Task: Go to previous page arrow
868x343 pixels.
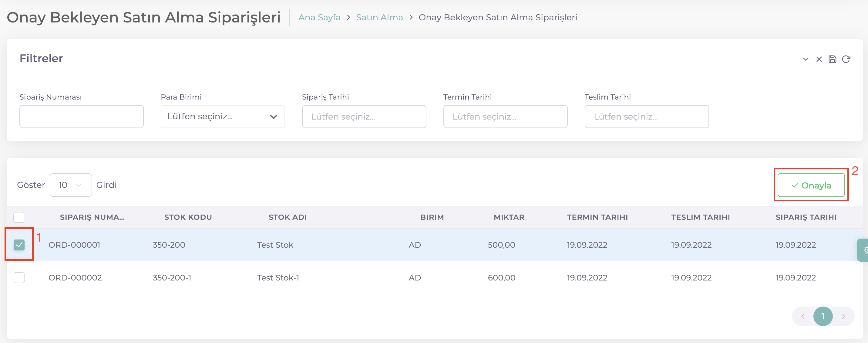Action: click(x=803, y=316)
